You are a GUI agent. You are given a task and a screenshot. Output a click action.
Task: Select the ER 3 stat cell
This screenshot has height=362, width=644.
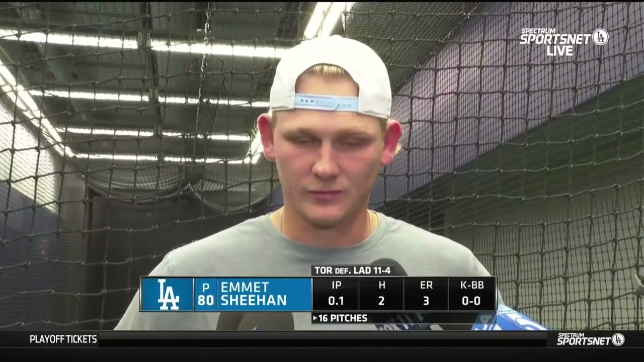click(426, 294)
